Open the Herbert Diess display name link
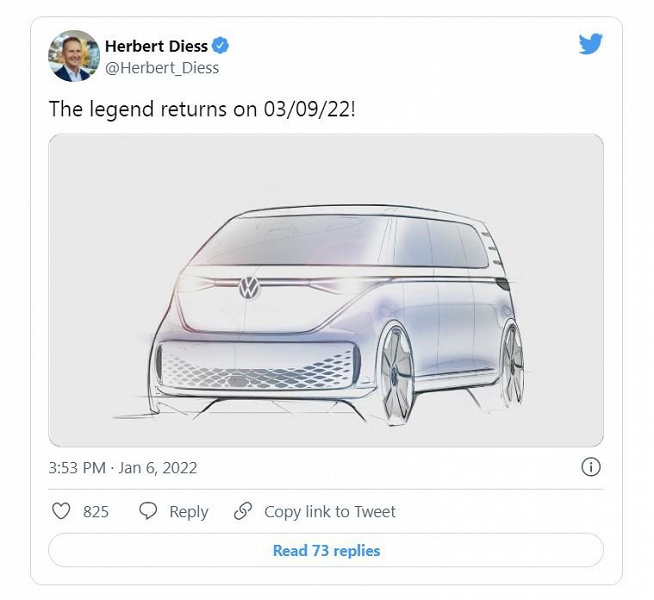Image resolution: width=654 pixels, height=600 pixels. (x=157, y=45)
